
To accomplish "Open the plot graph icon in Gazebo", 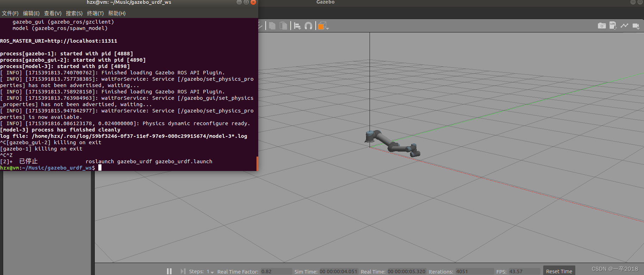I will point(624,26).
